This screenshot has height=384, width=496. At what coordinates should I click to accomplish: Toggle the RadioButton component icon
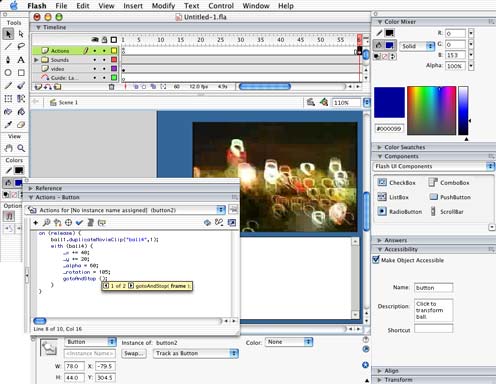[382, 211]
